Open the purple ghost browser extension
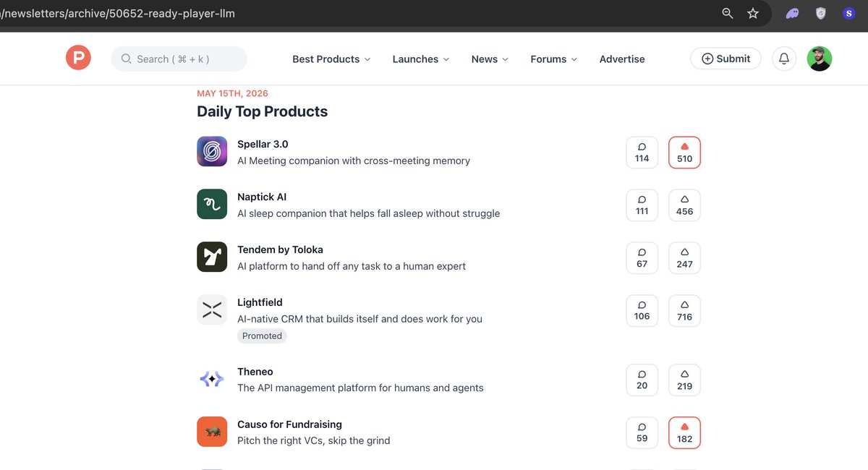 click(793, 13)
